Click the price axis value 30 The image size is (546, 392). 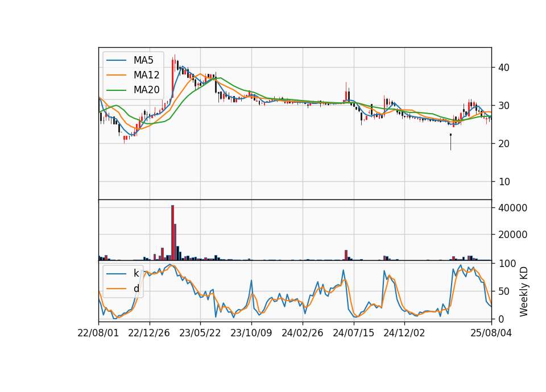[x=504, y=106]
